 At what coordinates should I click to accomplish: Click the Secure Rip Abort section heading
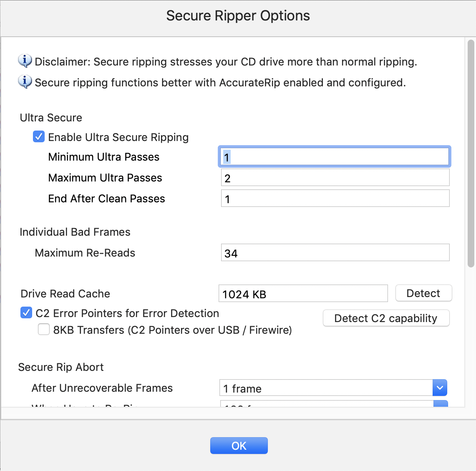pos(61,367)
